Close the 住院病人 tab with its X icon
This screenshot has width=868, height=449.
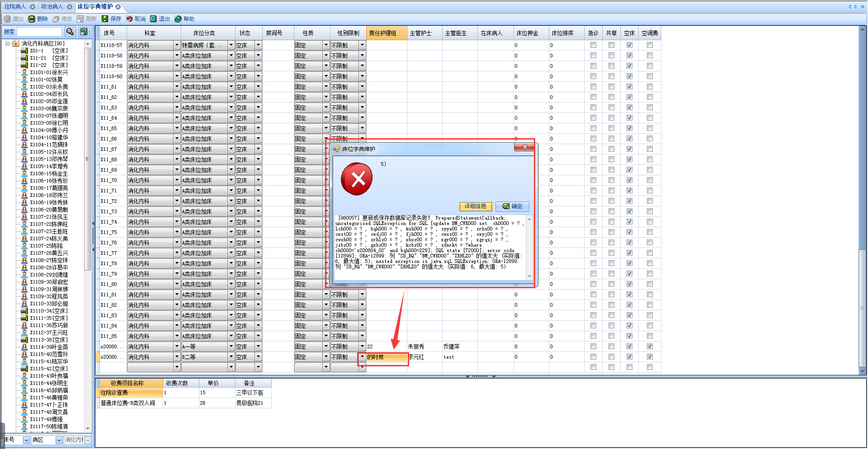(x=33, y=7)
